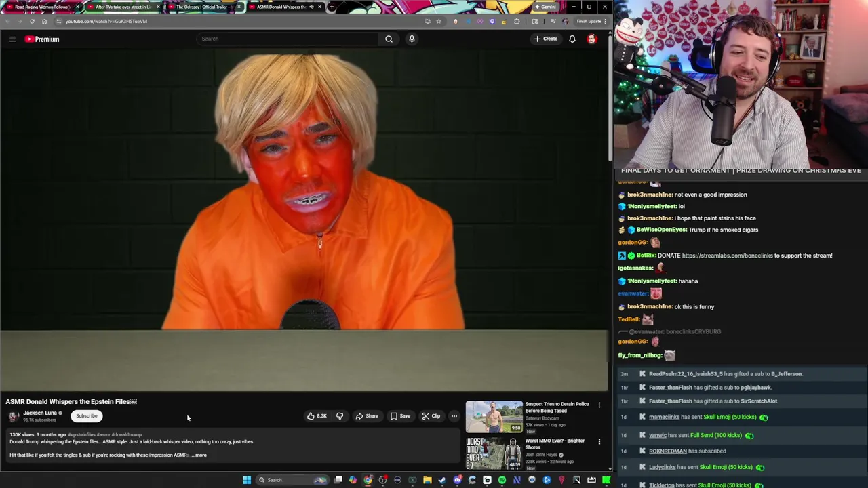Open options menu for Worst MMO Ever video
This screenshot has width=868, height=488.
point(599,442)
